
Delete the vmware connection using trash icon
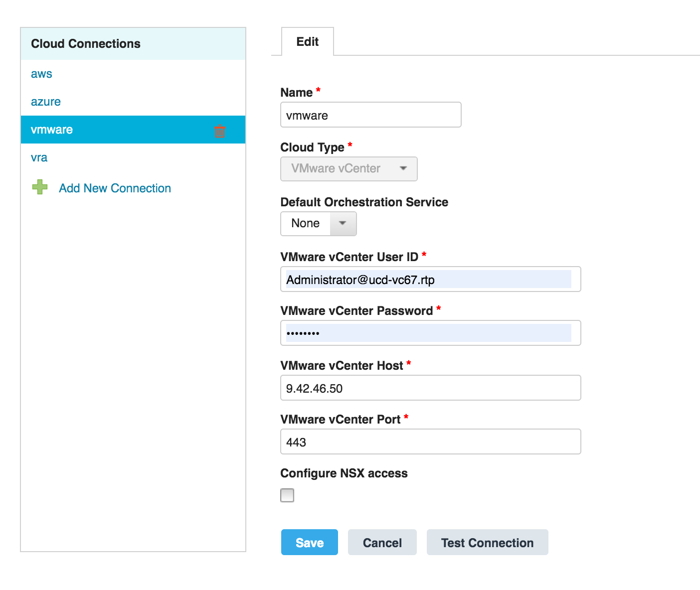[x=219, y=131]
